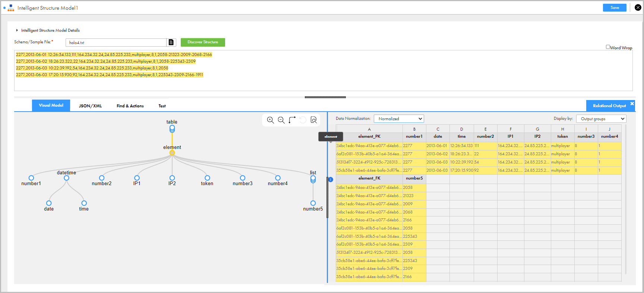644x293 pixels.
Task: Click the Intelligent Structure Model app icon
Action: [x=11, y=8]
